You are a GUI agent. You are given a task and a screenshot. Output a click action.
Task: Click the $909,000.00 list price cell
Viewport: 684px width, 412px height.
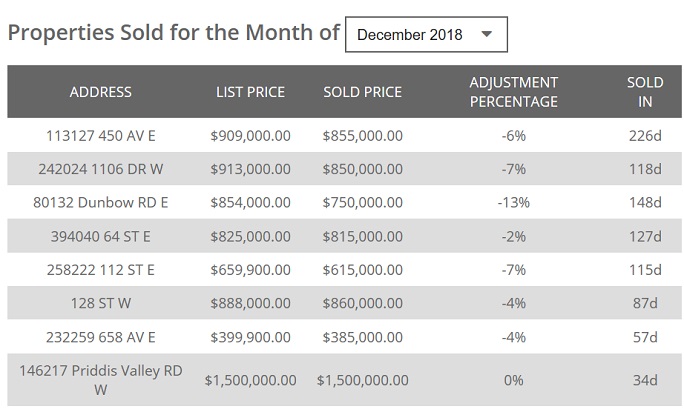[x=250, y=135]
